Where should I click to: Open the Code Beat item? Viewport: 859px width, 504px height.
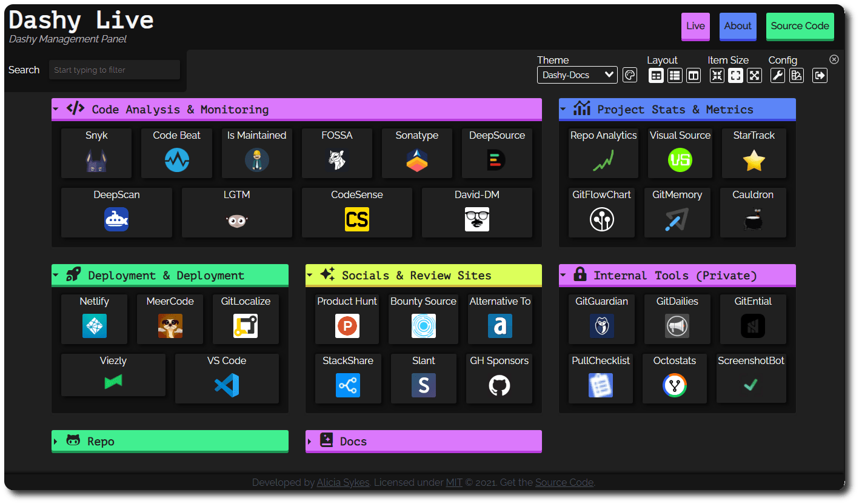pyautogui.click(x=176, y=153)
